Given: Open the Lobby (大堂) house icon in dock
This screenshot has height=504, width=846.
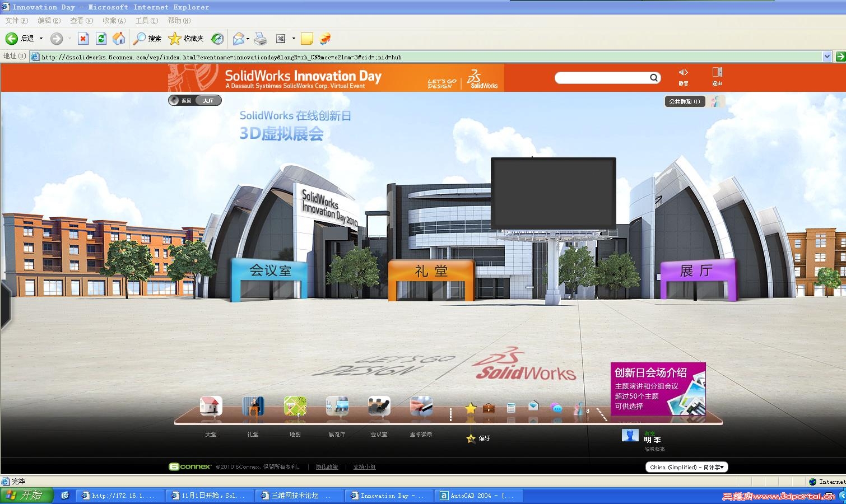Looking at the screenshot, I should tap(211, 406).
